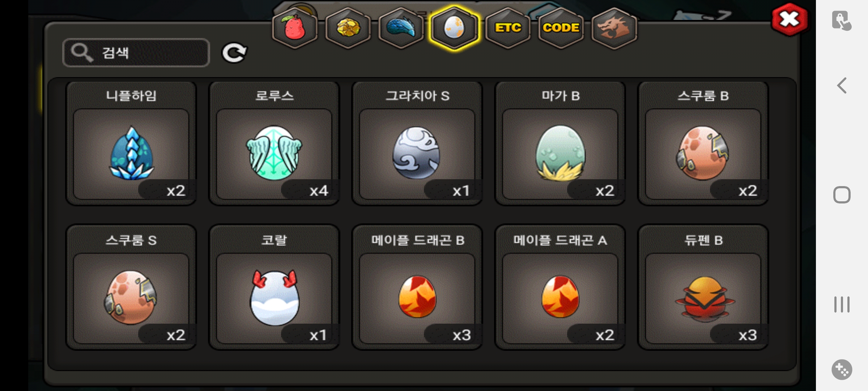Open the ETC items tab
The image size is (868, 391).
[508, 28]
